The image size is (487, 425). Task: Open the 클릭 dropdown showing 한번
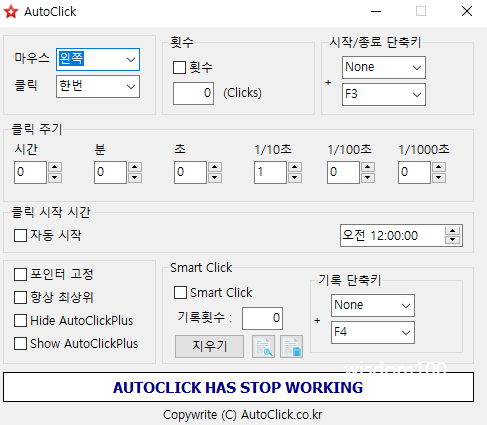pos(98,86)
